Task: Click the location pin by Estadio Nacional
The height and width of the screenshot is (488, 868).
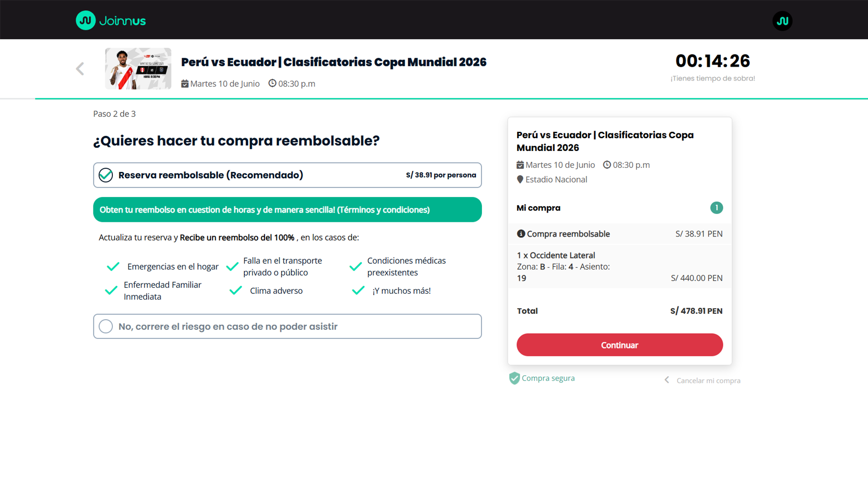Action: 520,180
